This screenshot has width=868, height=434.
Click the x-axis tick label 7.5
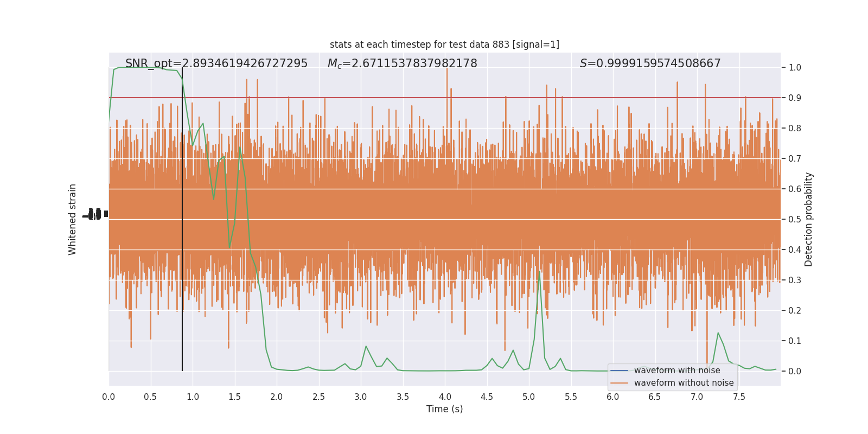click(x=739, y=397)
